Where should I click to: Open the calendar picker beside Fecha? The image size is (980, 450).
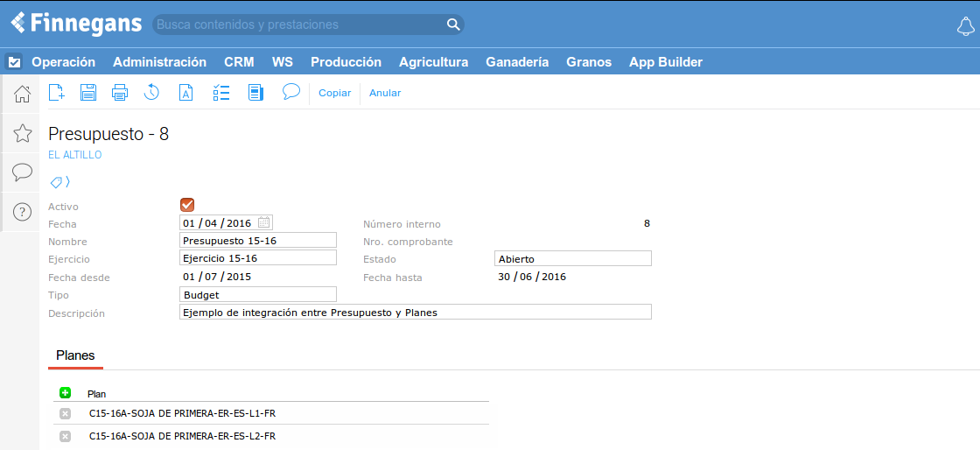[x=263, y=222]
